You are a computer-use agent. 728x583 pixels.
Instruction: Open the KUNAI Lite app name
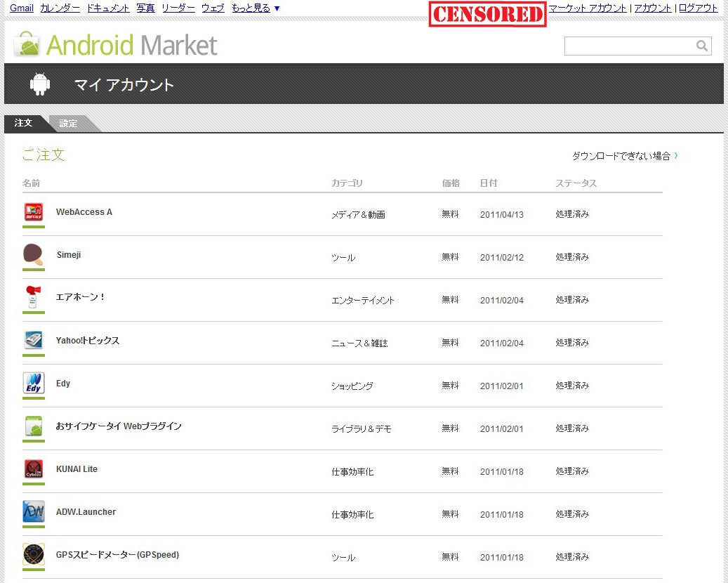77,469
